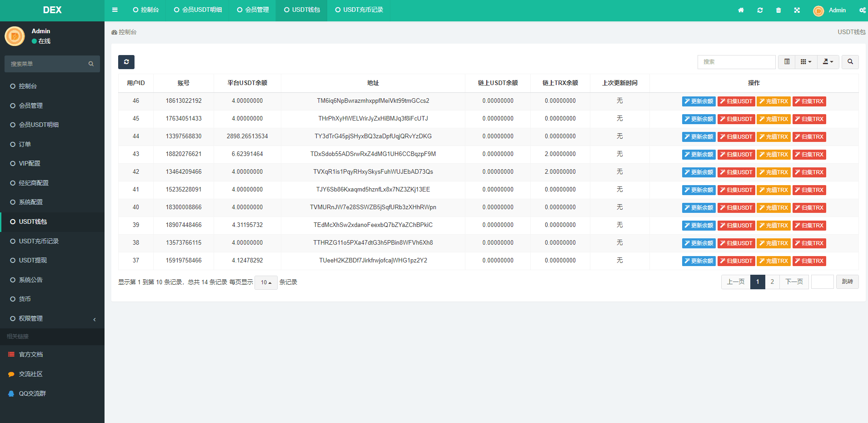Image resolution: width=868 pixels, height=423 pixels.
Task: Click the table 搜索 input field
Action: coord(736,62)
